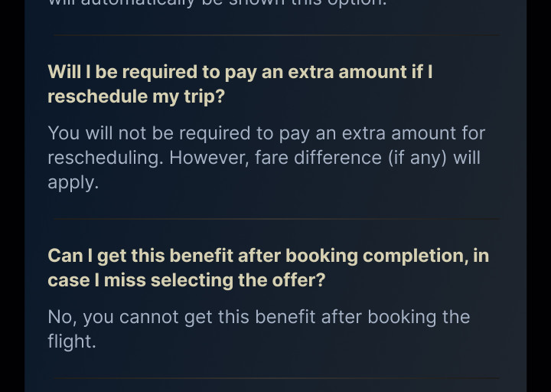This screenshot has width=551, height=392.
Task: Click the divider line below the last answer
Action: click(x=275, y=378)
